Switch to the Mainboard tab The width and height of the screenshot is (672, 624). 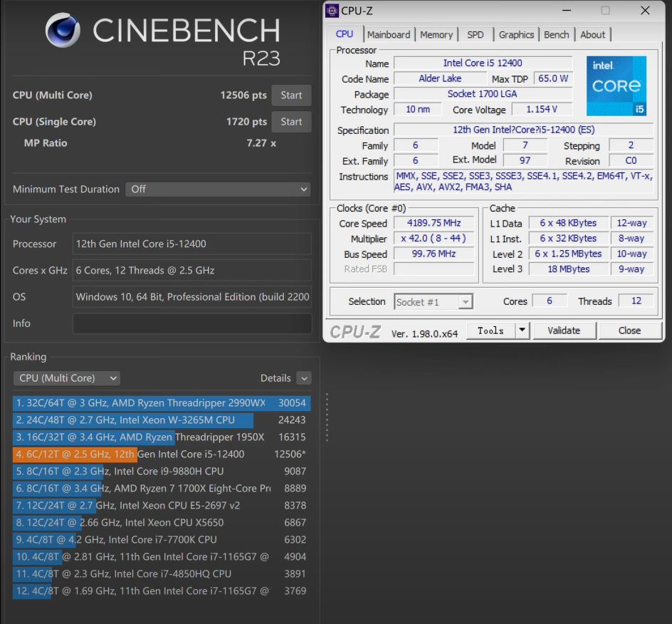389,34
